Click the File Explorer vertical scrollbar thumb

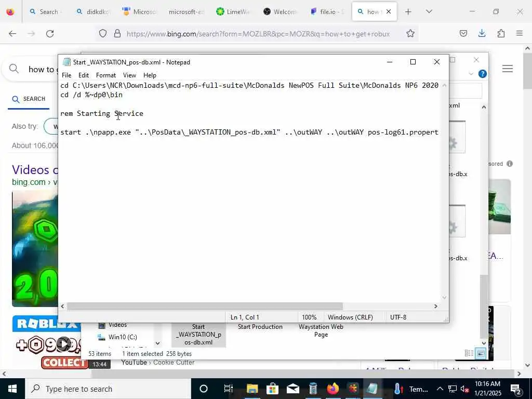[x=484, y=305]
